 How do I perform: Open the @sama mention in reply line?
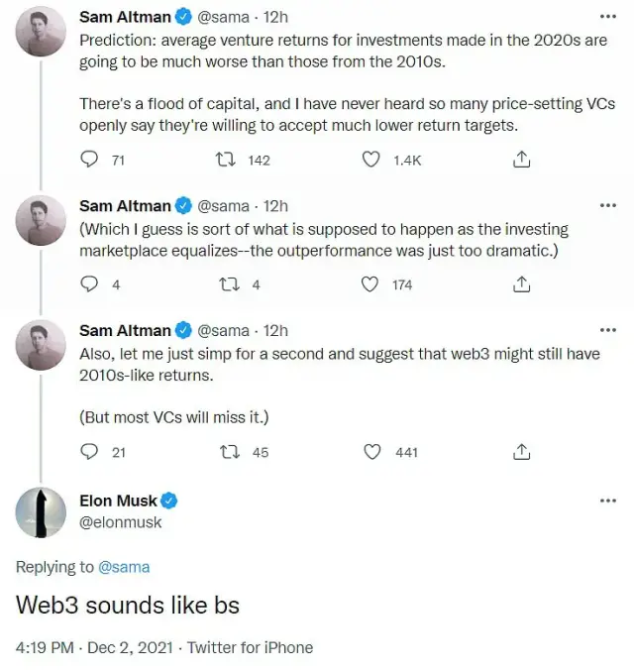124,567
